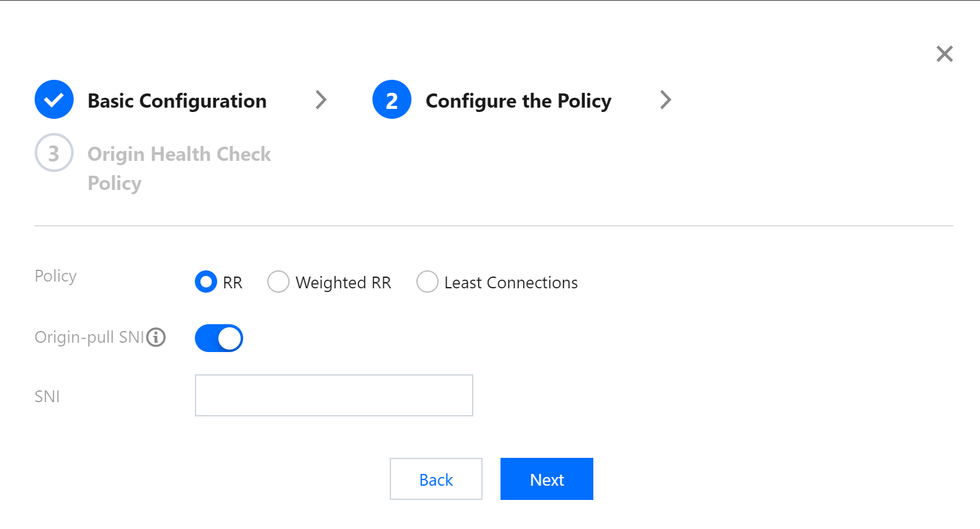This screenshot has width=980, height=529.
Task: Click the step 2 circle icon
Action: click(392, 100)
